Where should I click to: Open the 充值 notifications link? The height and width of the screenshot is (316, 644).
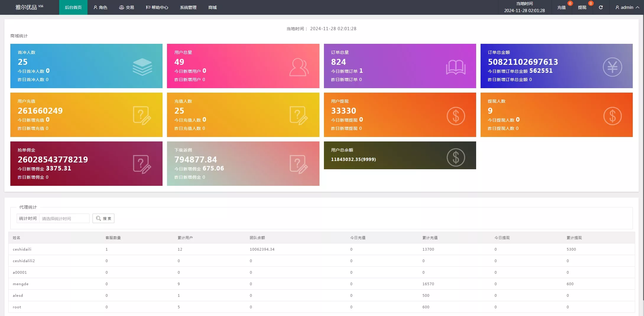coord(561,7)
